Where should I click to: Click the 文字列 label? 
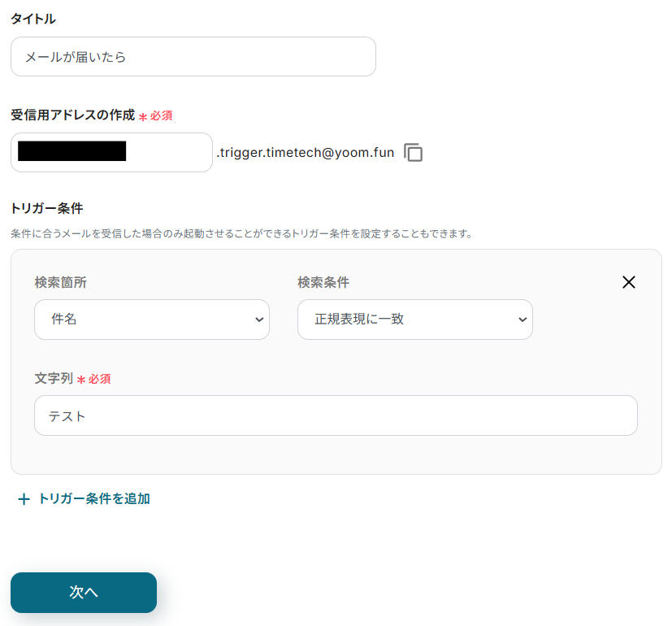54,378
